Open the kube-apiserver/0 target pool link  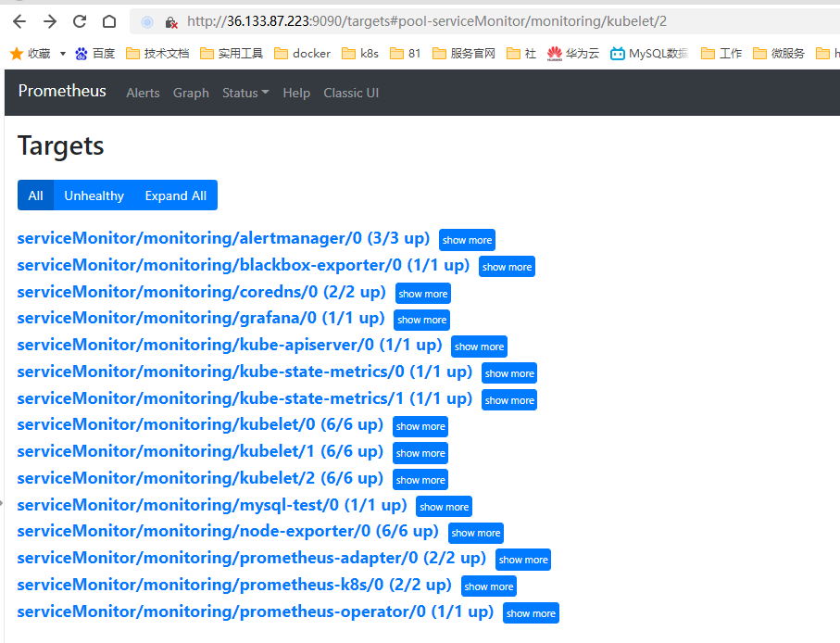click(x=230, y=345)
